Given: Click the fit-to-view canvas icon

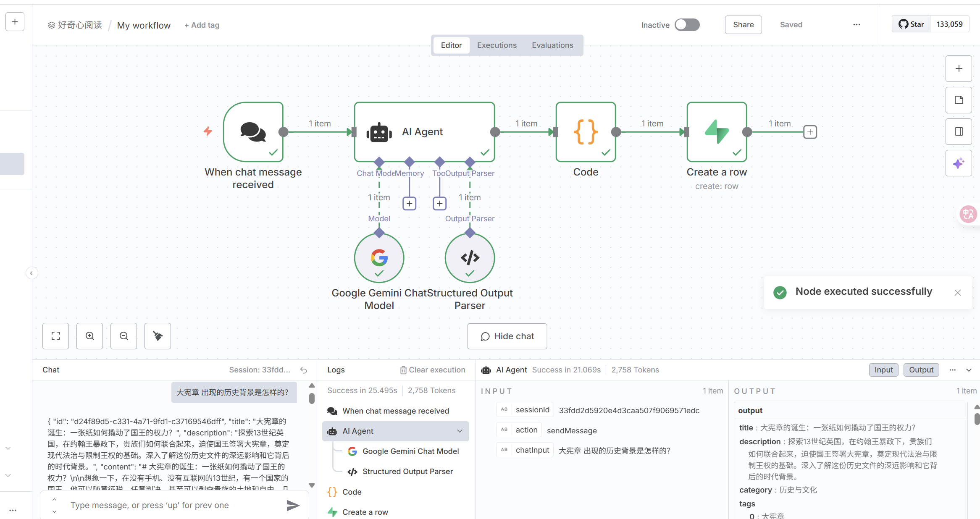Looking at the screenshot, I should tap(55, 336).
